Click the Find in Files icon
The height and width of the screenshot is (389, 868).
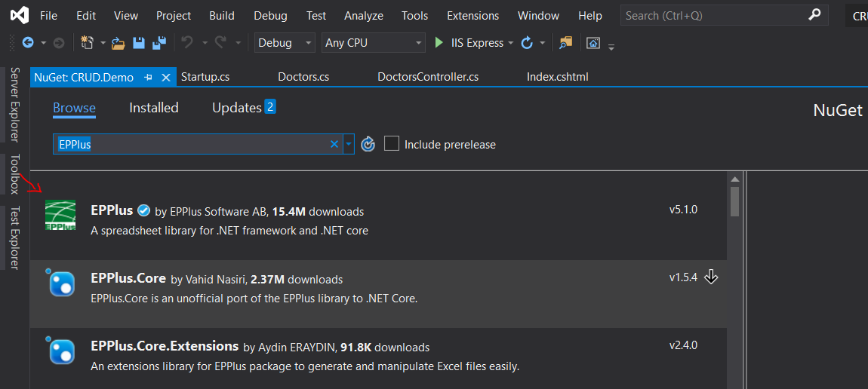click(x=565, y=42)
